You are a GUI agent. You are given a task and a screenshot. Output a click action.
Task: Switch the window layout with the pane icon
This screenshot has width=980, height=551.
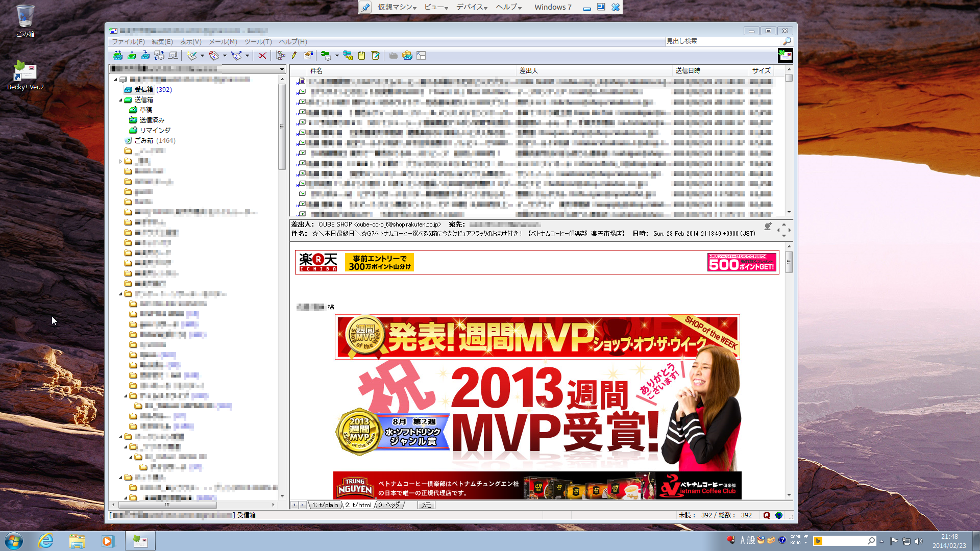pos(421,56)
